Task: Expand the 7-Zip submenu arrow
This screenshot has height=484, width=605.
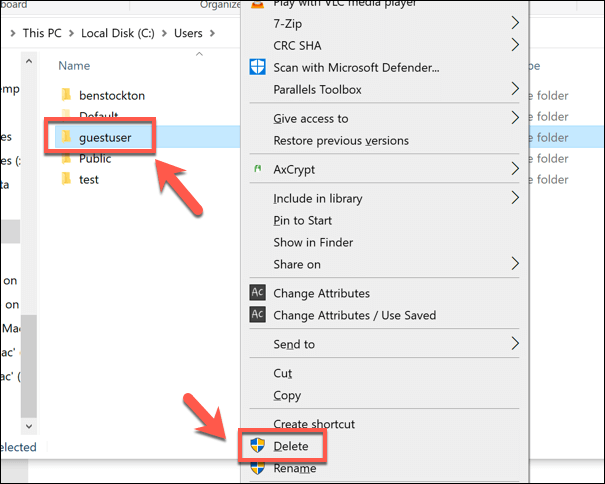Action: click(516, 22)
